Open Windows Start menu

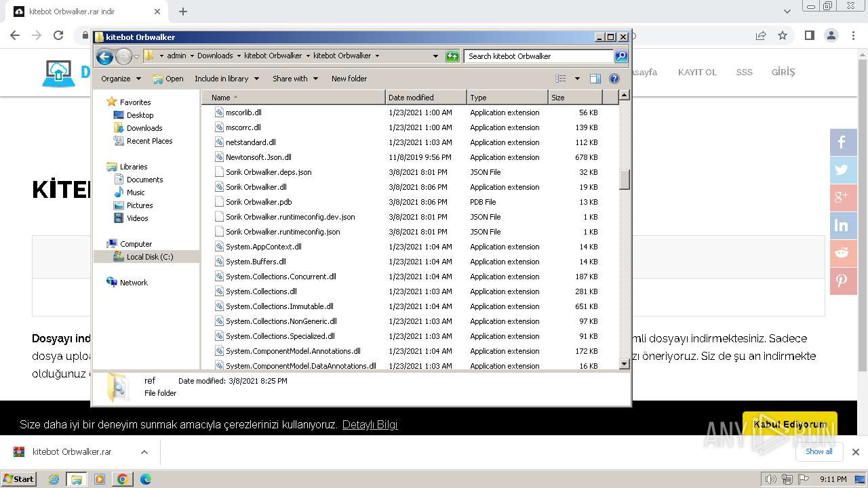(19, 479)
